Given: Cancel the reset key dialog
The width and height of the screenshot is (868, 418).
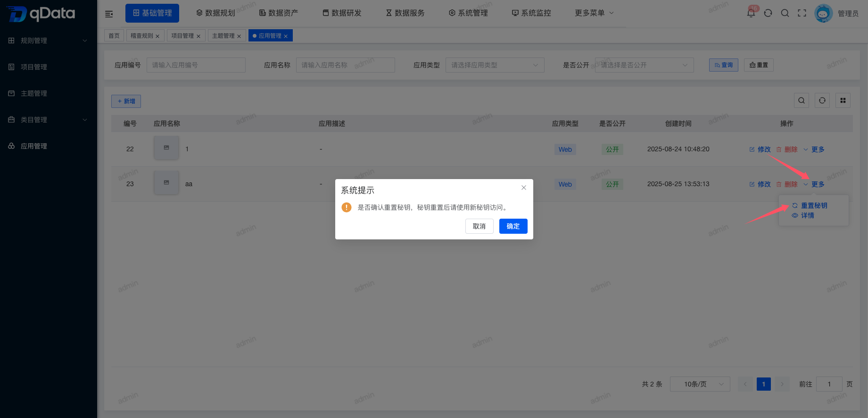Looking at the screenshot, I should (x=479, y=226).
